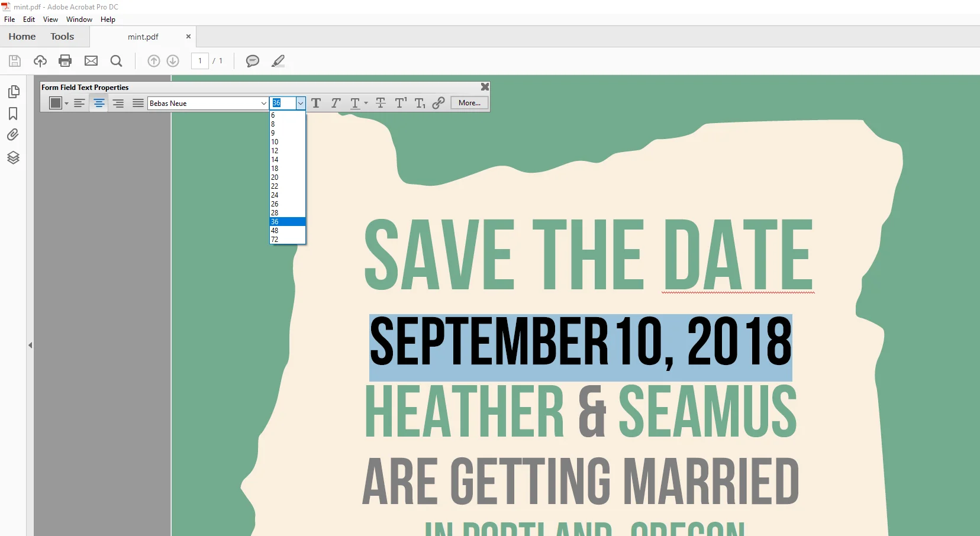Open the Edit menu
The image size is (980, 536).
(29, 20)
